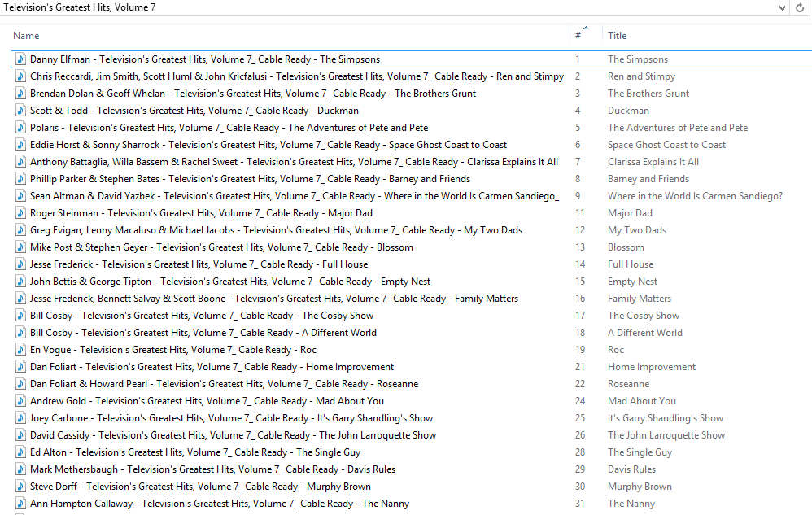
Task: Open the address bar history dropdown
Action: 783,7
